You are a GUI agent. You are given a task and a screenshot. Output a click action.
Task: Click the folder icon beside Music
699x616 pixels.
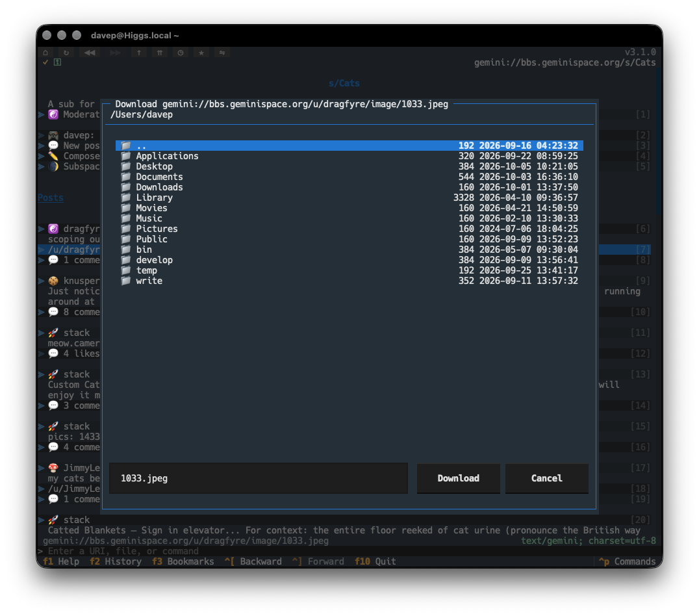126,218
